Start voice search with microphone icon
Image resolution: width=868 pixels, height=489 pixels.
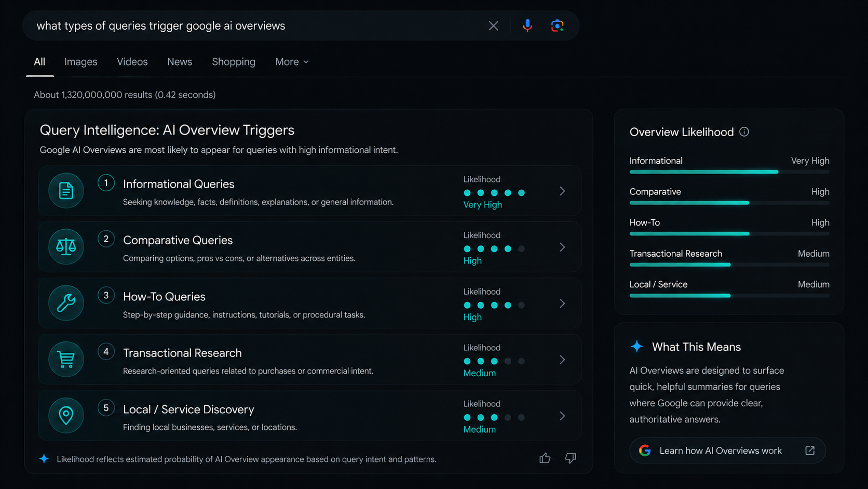[x=527, y=25]
